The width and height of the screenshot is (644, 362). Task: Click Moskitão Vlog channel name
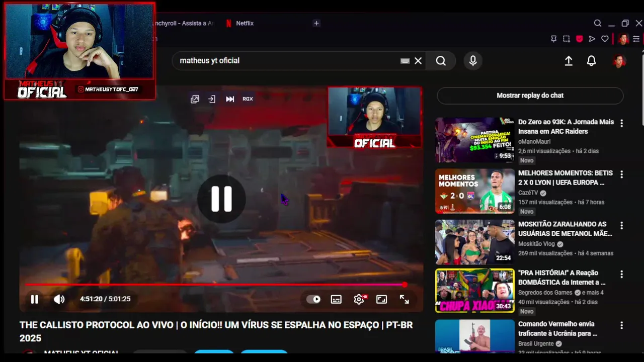(x=537, y=244)
